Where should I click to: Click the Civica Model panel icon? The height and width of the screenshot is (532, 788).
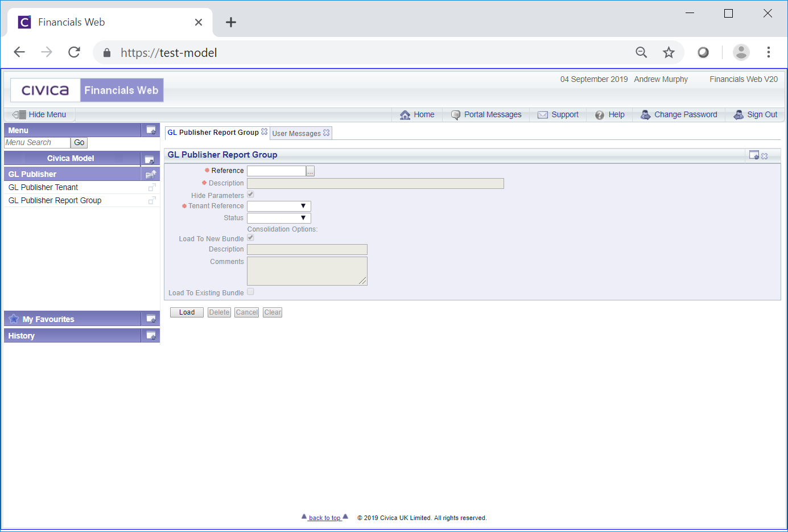pyautogui.click(x=150, y=159)
